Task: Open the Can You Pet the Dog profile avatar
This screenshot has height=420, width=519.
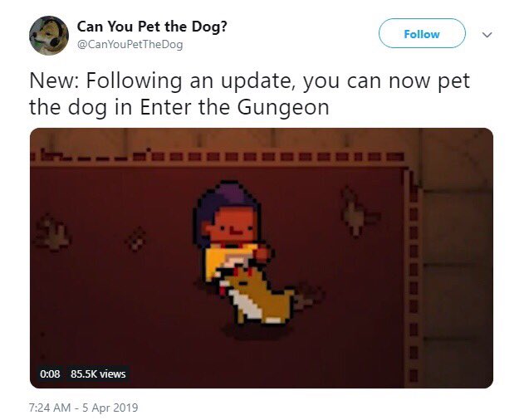Action: click(x=49, y=36)
